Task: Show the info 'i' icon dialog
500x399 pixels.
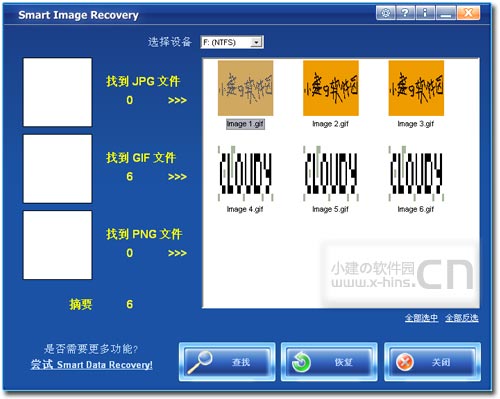Action: pos(425,13)
